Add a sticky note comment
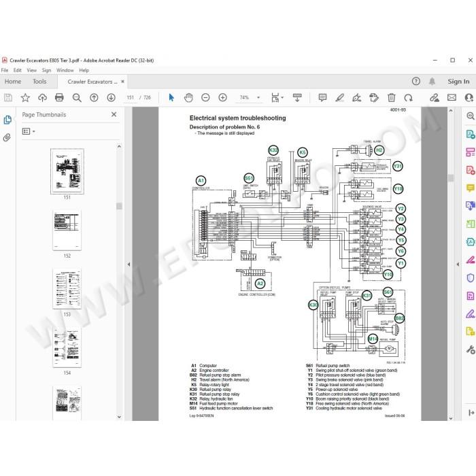Viewport: 476px width, 476px height. pyautogui.click(x=322, y=97)
